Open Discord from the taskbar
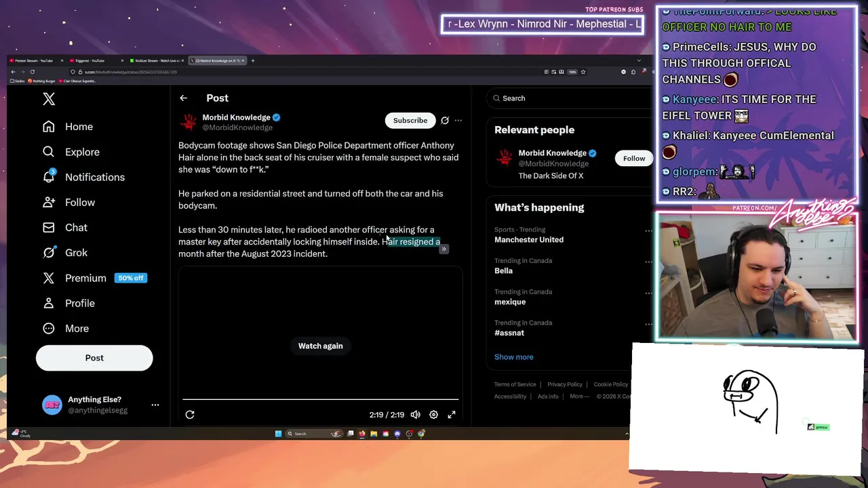 click(x=397, y=434)
